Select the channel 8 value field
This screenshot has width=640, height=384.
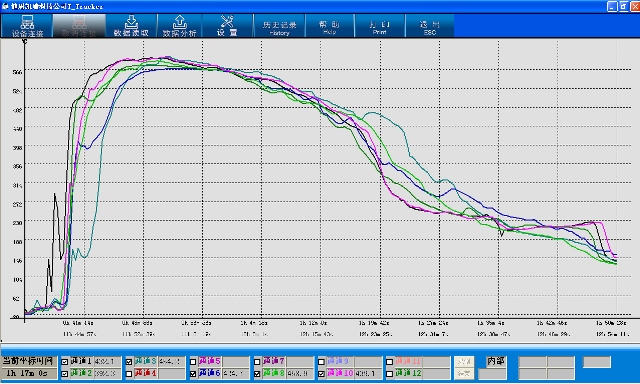pyautogui.click(x=300, y=373)
